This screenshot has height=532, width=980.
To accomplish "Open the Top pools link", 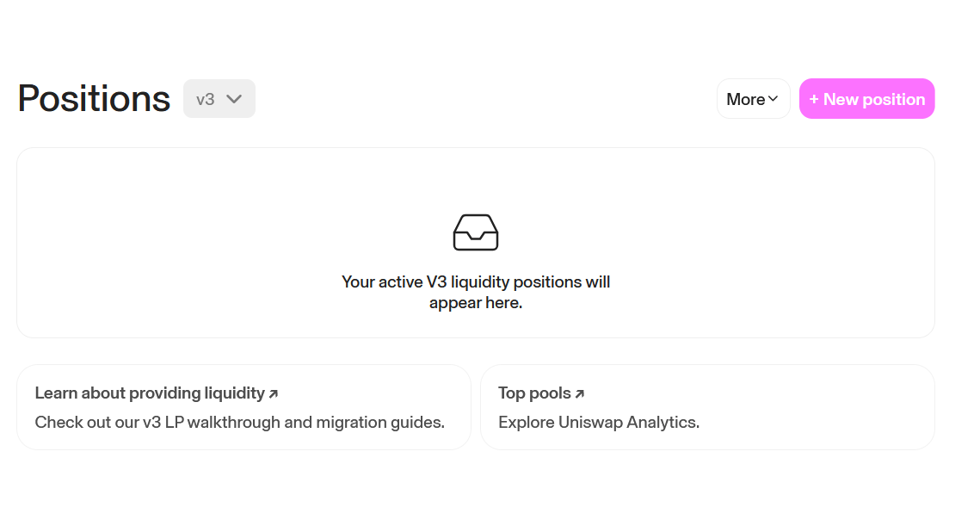I will coord(534,393).
